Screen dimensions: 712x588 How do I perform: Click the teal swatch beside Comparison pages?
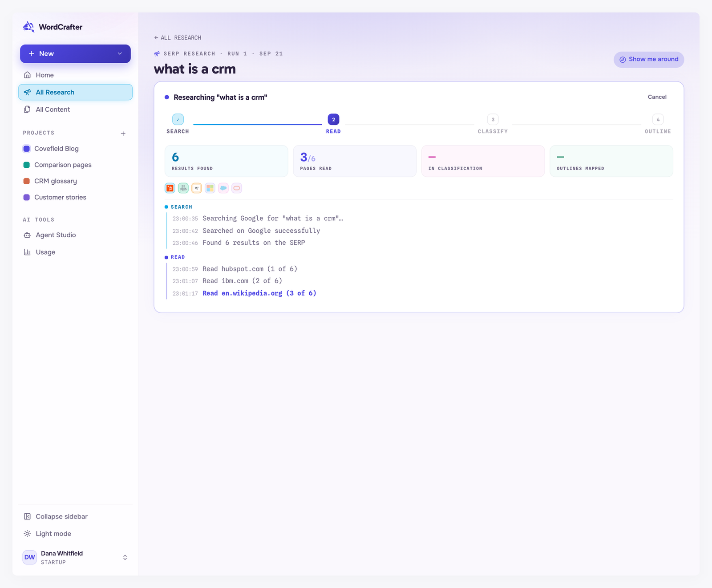coord(26,165)
